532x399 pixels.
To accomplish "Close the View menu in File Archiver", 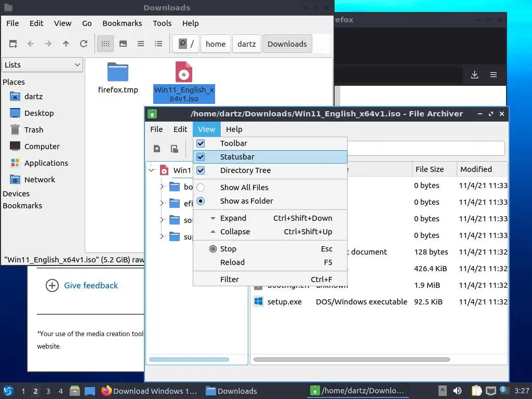I will pos(207,129).
